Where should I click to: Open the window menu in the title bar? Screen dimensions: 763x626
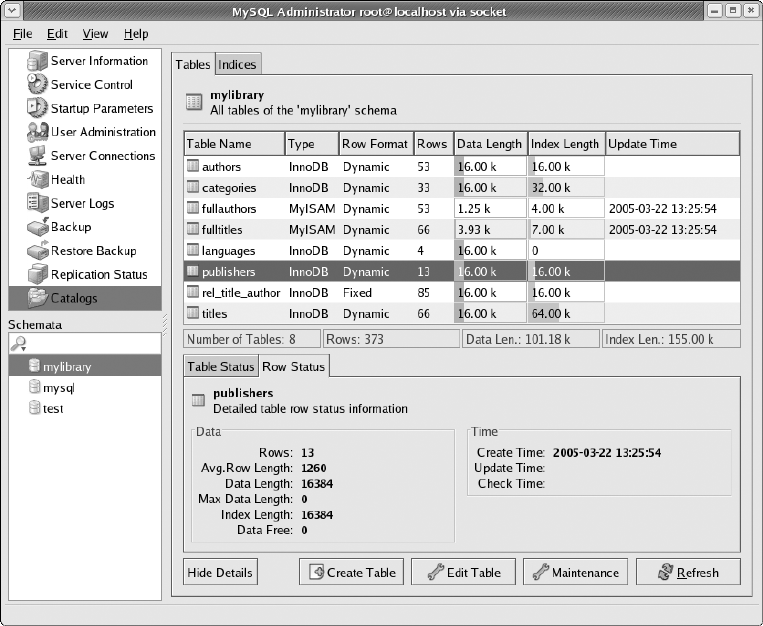[12, 10]
